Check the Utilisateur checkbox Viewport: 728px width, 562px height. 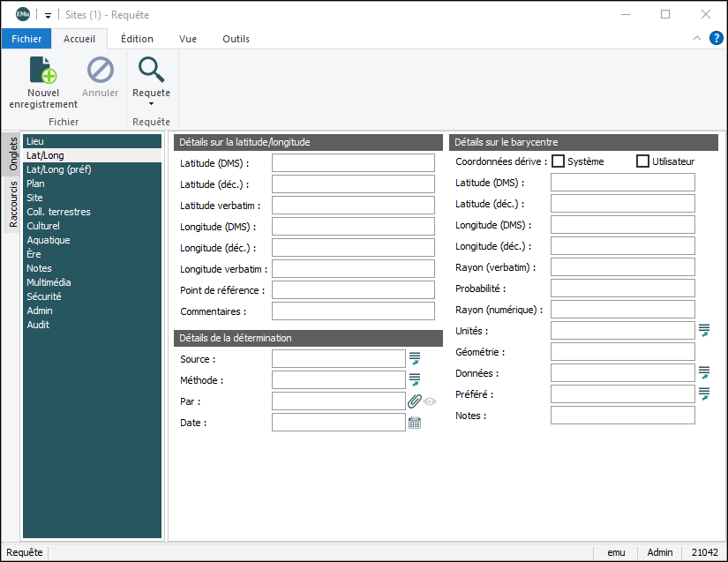tap(642, 161)
